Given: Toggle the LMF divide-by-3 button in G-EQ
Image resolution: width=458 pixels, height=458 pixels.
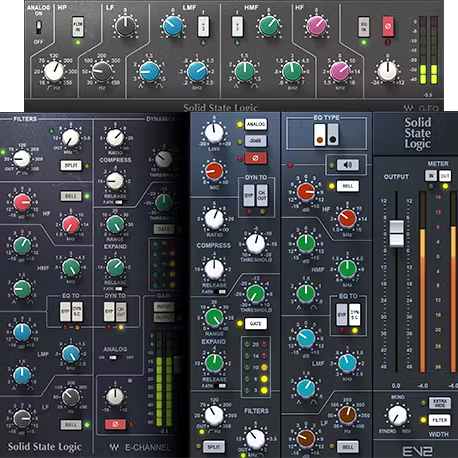Looking at the screenshot, I should (203, 27).
